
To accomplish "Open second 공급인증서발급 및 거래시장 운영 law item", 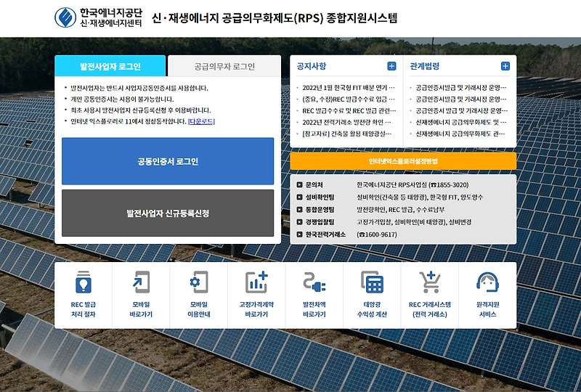I will pos(460,99).
